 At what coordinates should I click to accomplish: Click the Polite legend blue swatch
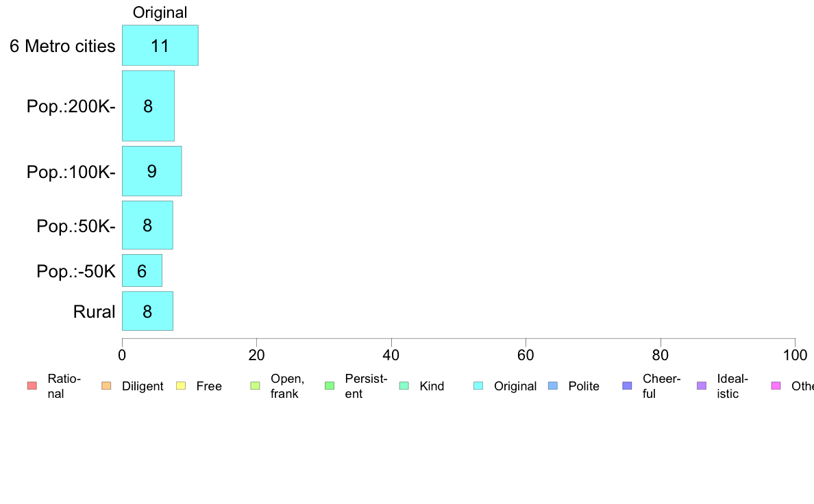click(x=553, y=386)
